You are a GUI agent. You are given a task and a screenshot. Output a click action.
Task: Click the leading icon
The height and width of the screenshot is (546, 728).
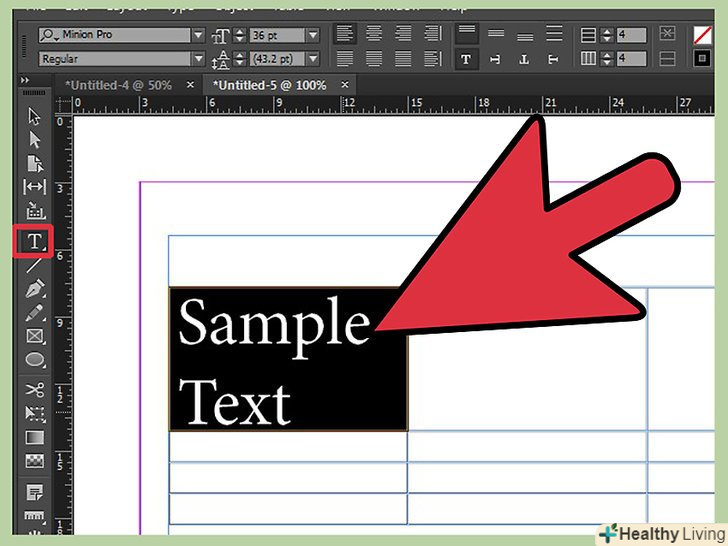pyautogui.click(x=221, y=59)
